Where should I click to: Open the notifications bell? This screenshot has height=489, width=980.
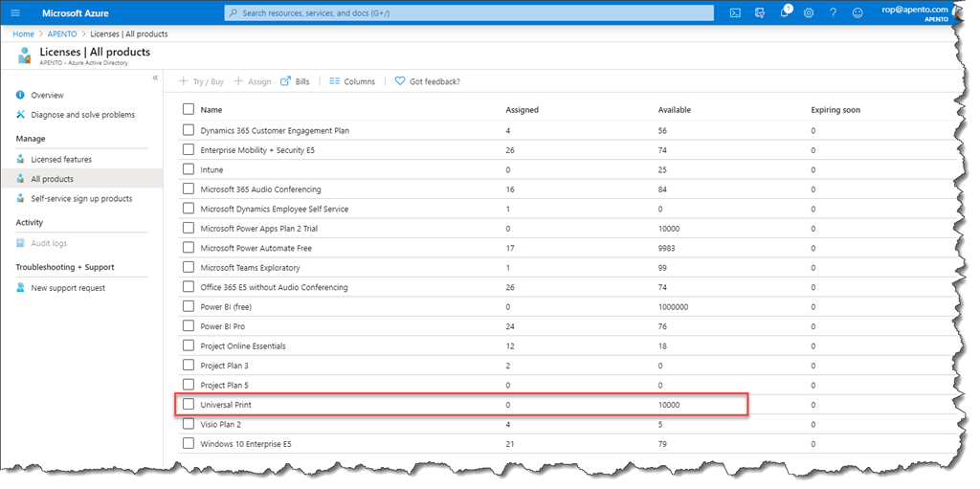[785, 11]
